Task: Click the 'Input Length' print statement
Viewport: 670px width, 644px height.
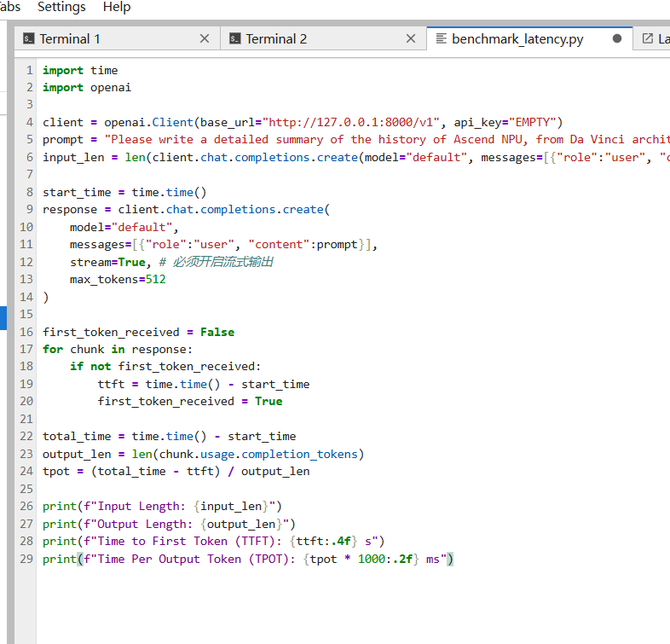Action: point(162,507)
